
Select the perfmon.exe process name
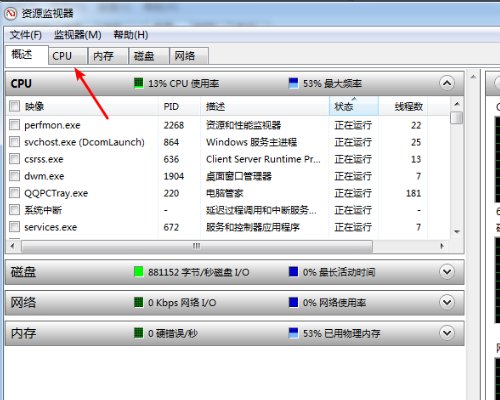[52, 125]
